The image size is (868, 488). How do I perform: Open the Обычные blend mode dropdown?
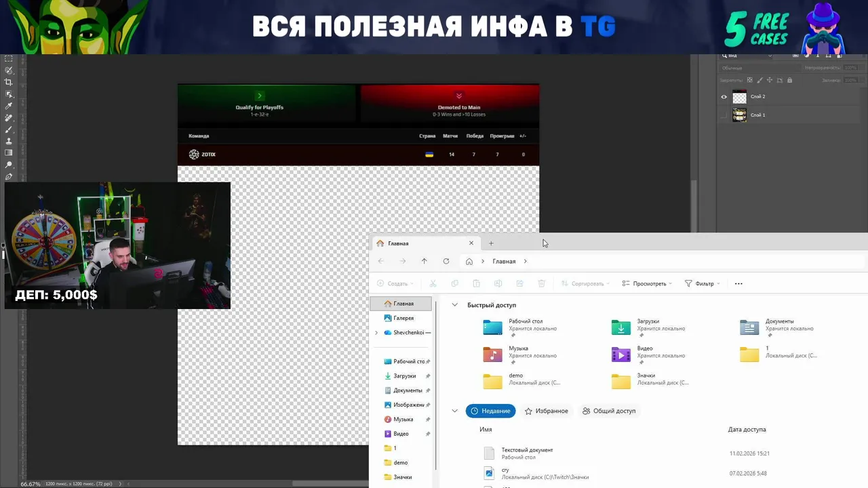pos(760,68)
